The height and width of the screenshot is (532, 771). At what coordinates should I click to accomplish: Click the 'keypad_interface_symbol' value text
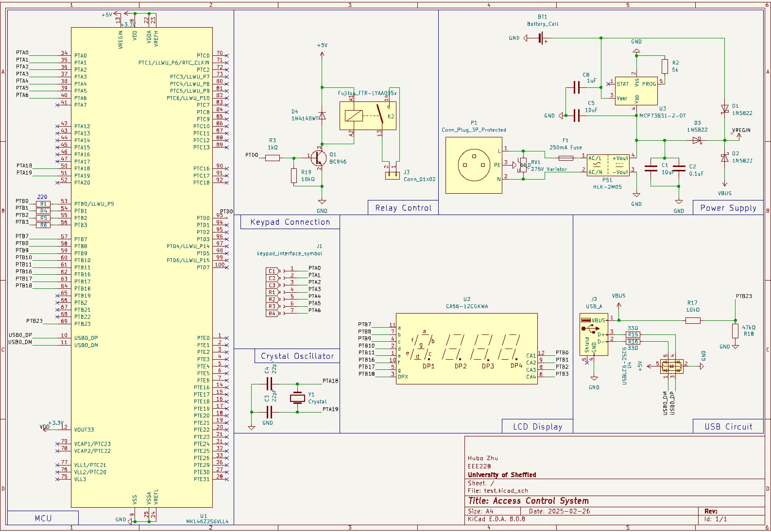290,253
